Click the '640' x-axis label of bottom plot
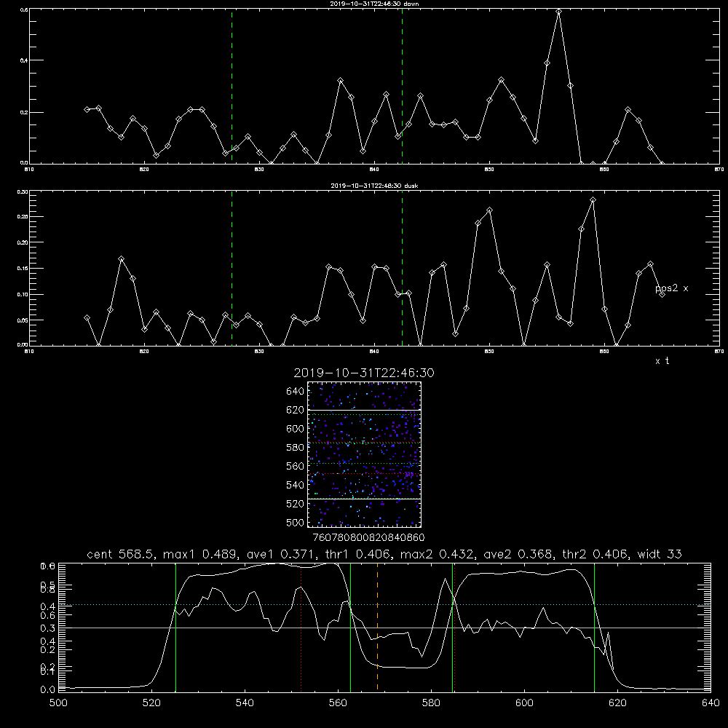Image resolution: width=728 pixels, height=728 pixels. (x=711, y=703)
